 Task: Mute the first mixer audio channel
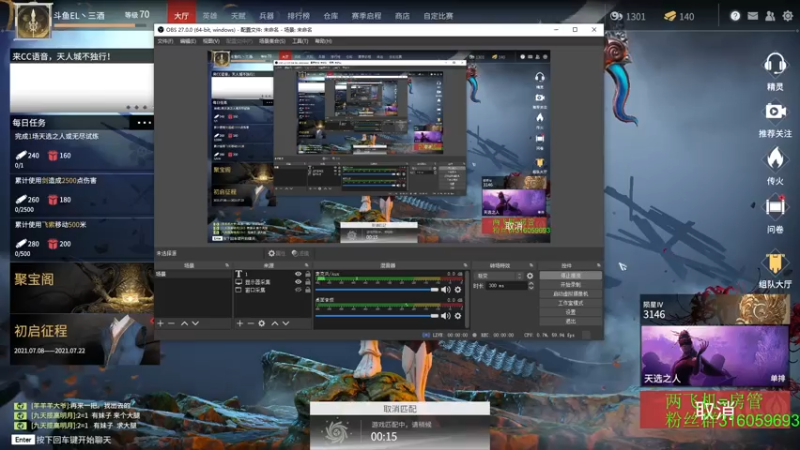point(445,290)
